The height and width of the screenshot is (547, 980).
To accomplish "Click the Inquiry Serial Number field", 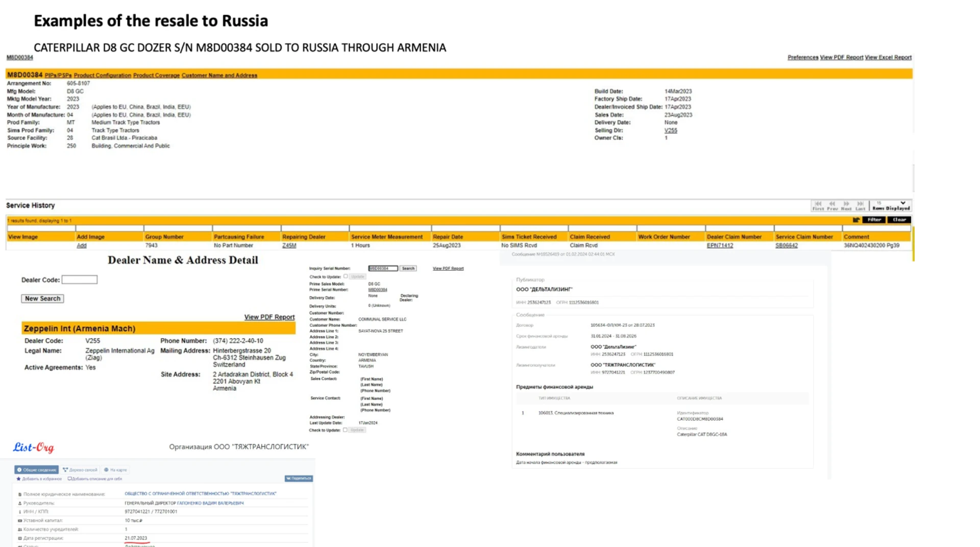I will pyautogui.click(x=382, y=268).
